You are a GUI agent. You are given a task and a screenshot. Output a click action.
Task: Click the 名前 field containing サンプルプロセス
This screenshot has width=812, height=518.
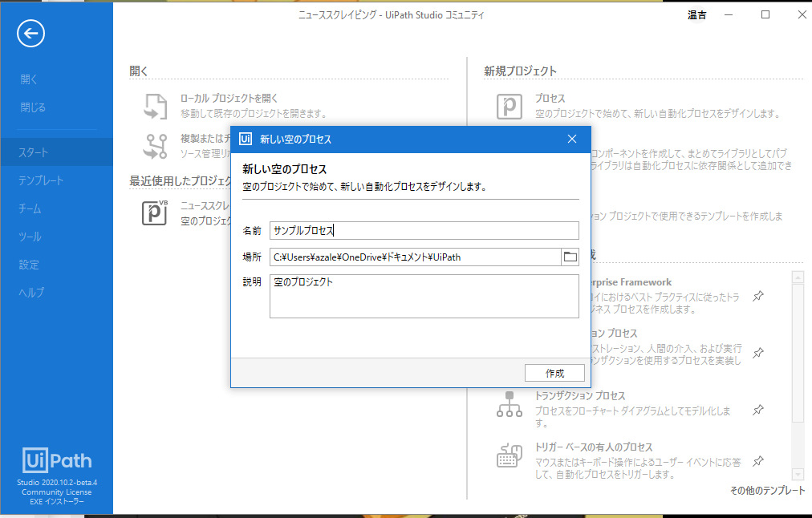[x=424, y=230]
